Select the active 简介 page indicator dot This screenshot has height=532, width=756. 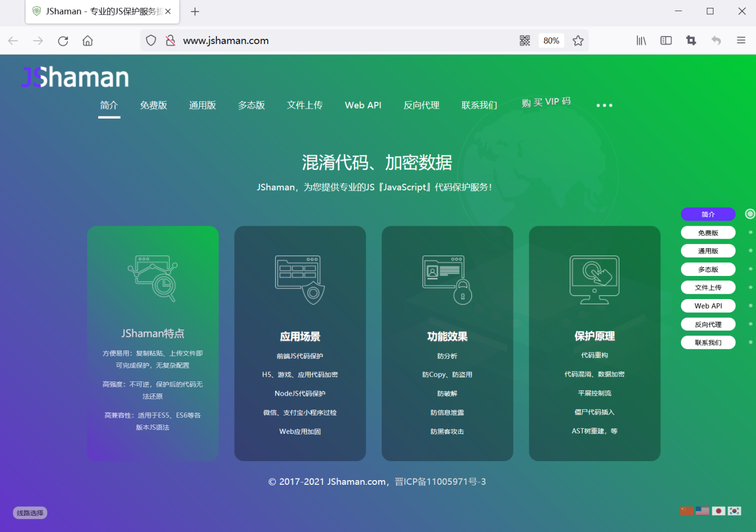click(750, 214)
